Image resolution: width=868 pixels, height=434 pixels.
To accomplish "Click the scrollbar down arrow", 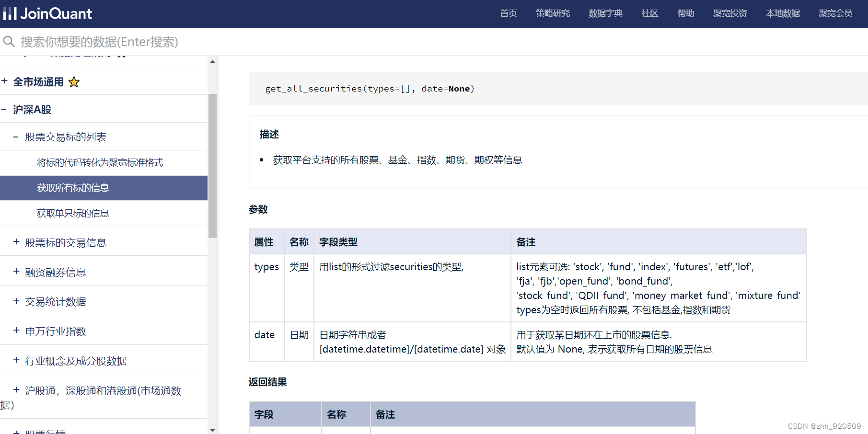I will click(x=212, y=430).
